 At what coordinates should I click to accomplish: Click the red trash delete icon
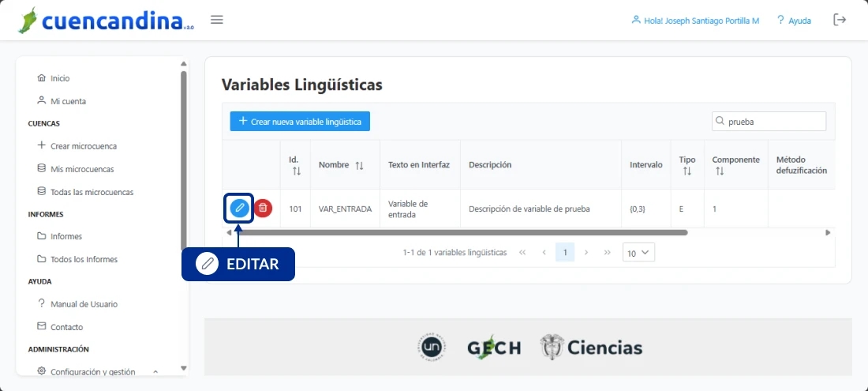[264, 209]
